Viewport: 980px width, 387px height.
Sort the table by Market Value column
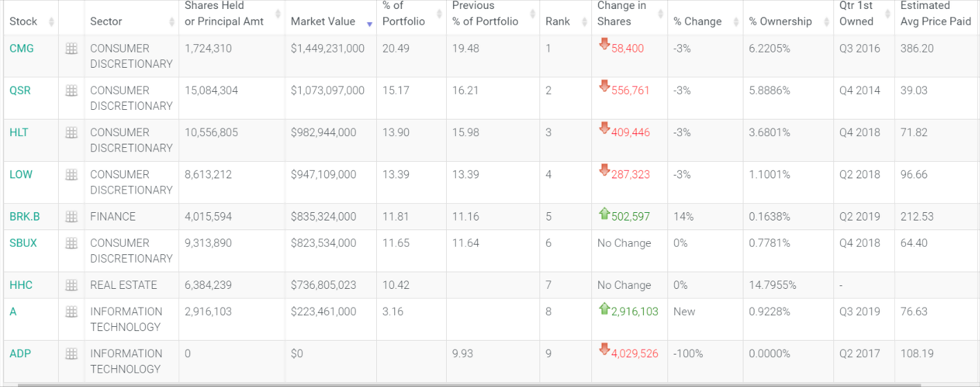[x=323, y=21]
